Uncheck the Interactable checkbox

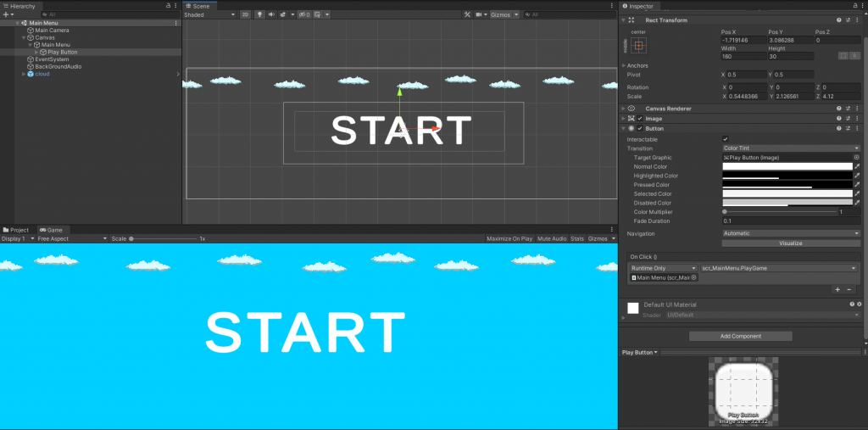tap(725, 138)
